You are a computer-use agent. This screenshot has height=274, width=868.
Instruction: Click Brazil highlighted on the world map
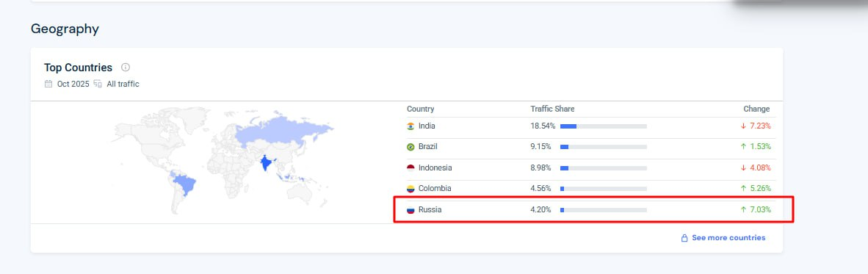tap(186, 185)
